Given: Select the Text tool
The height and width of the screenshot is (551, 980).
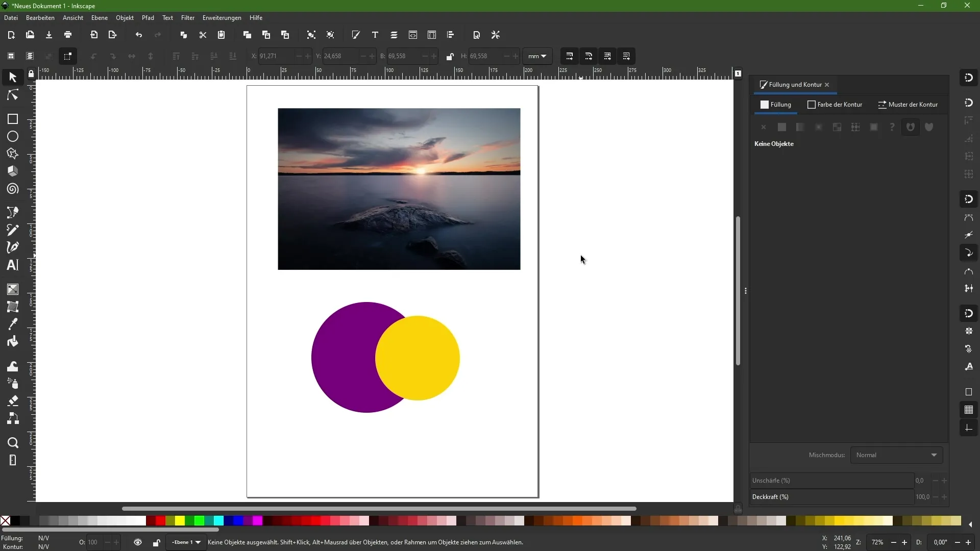Looking at the screenshot, I should coord(12,266).
